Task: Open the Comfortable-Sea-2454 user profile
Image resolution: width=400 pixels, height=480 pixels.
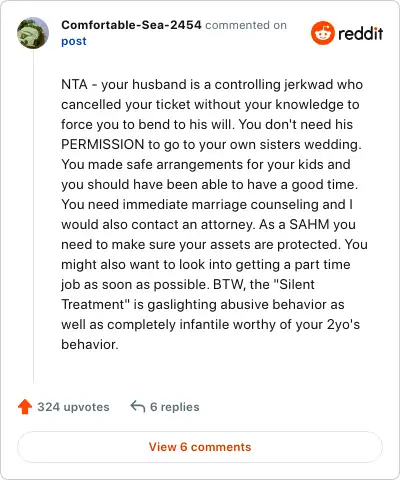Action: click(131, 25)
